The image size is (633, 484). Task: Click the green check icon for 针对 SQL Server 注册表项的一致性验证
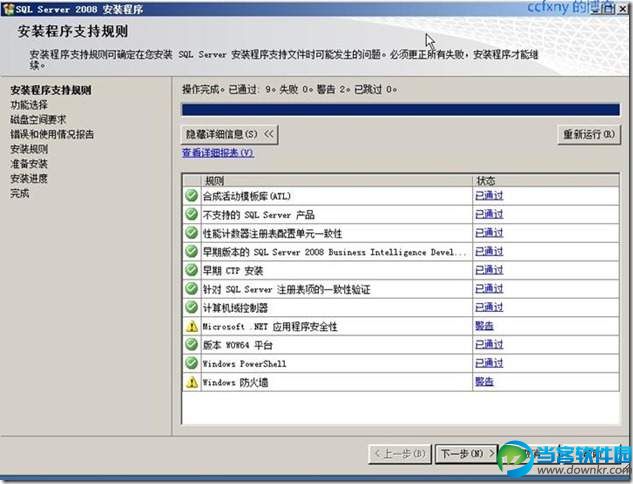191,289
